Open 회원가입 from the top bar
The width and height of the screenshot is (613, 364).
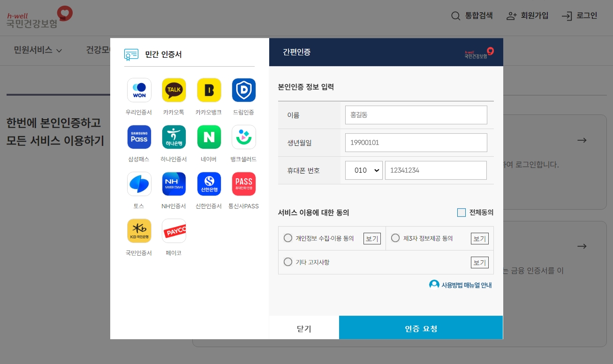pyautogui.click(x=528, y=16)
